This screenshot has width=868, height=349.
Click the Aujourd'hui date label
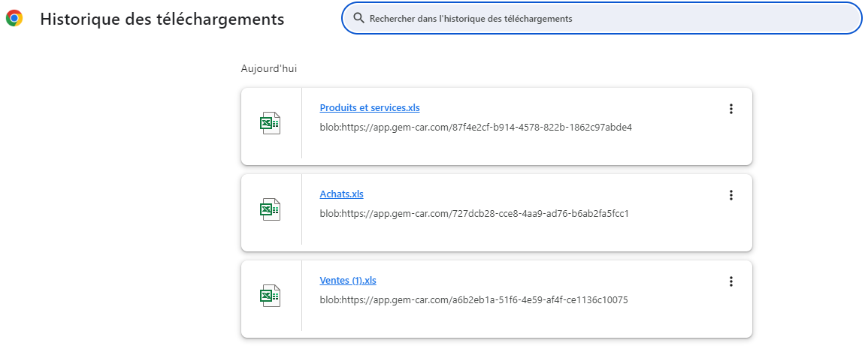click(268, 68)
